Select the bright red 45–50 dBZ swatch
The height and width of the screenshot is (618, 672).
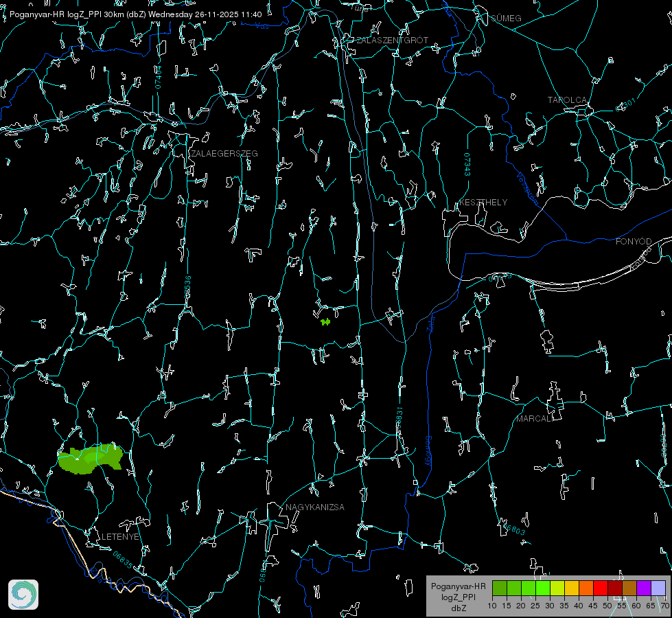click(x=601, y=588)
